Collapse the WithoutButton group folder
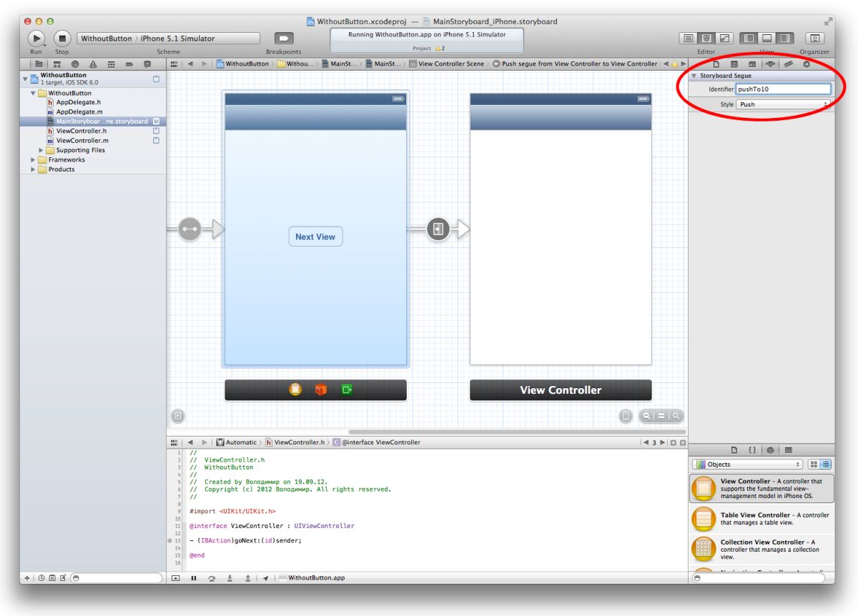 tap(33, 93)
